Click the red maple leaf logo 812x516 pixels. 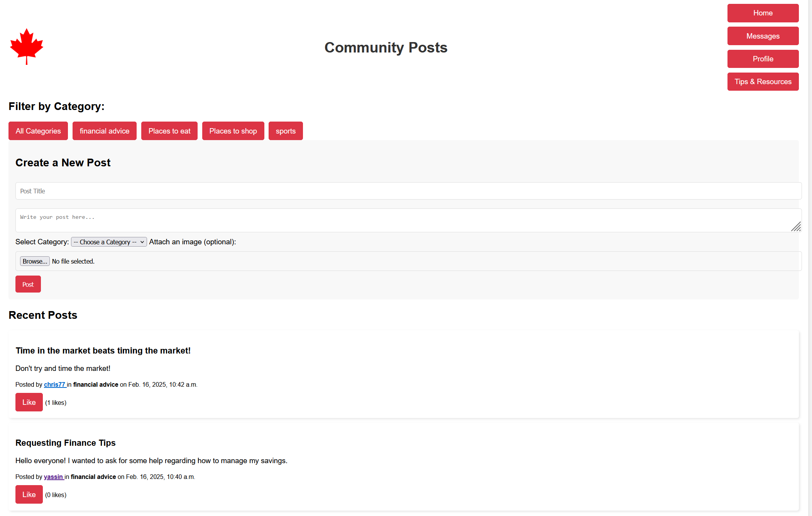tap(27, 46)
